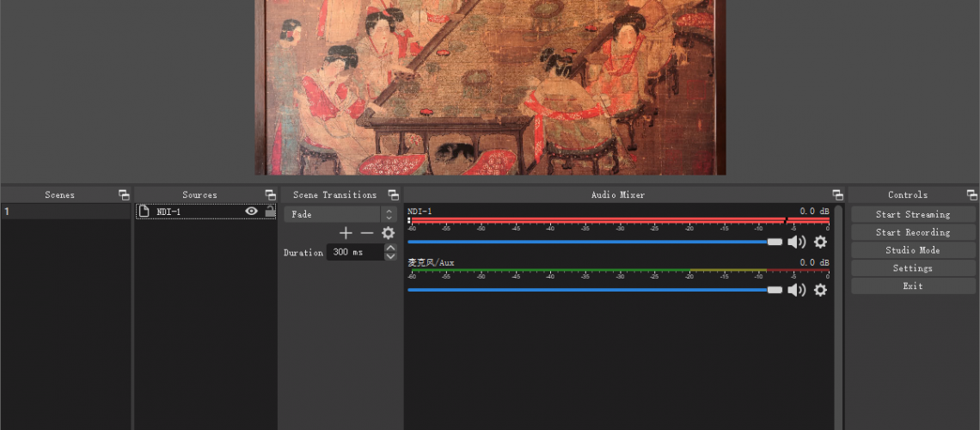
Task: Select scene 1 in Scenes list
Action: 65,212
